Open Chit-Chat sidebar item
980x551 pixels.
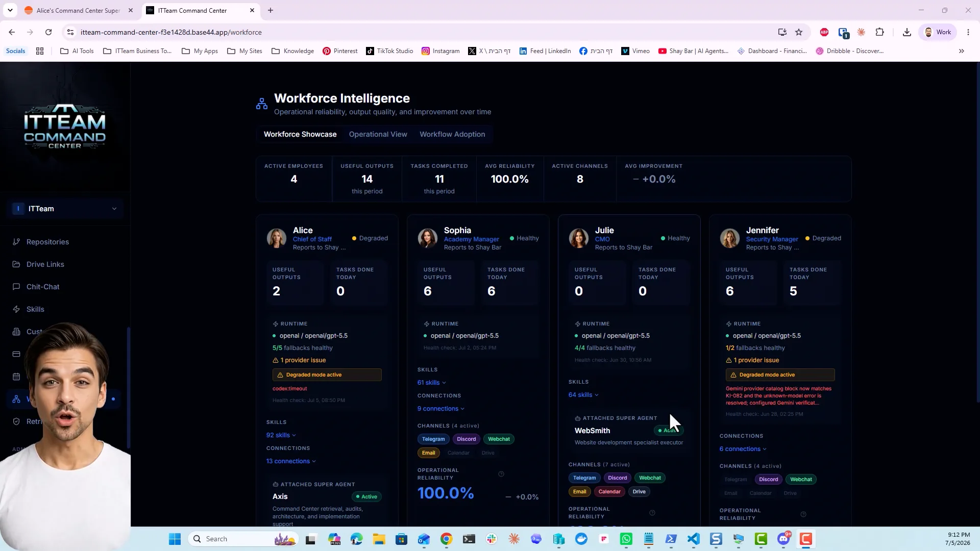pyautogui.click(x=43, y=287)
